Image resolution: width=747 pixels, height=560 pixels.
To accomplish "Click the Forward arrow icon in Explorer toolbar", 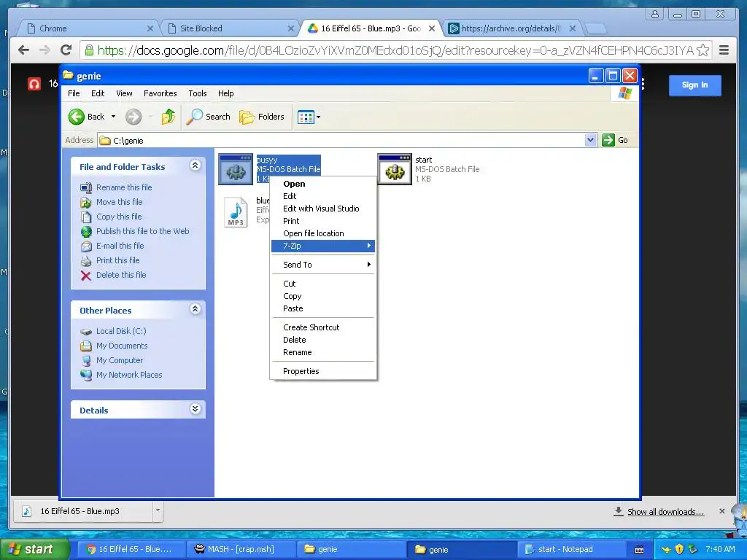I will coord(133,117).
